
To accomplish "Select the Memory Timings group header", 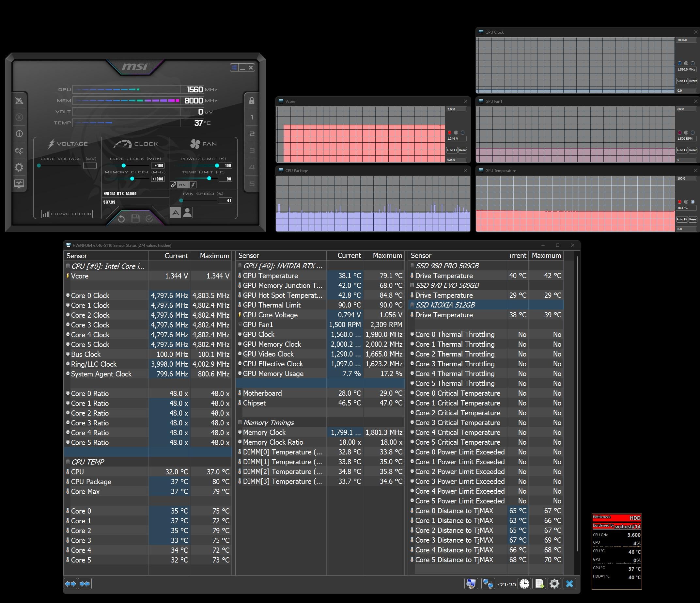I will pos(320,422).
